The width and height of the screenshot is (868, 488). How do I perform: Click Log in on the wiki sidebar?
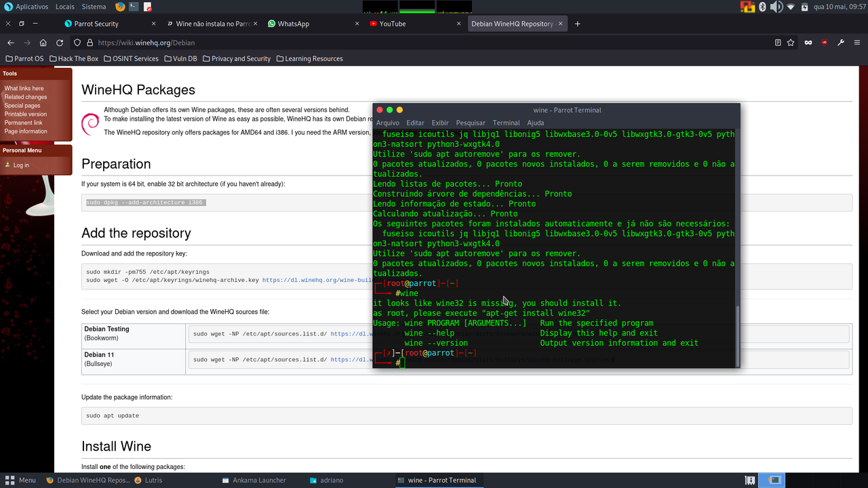(x=21, y=165)
